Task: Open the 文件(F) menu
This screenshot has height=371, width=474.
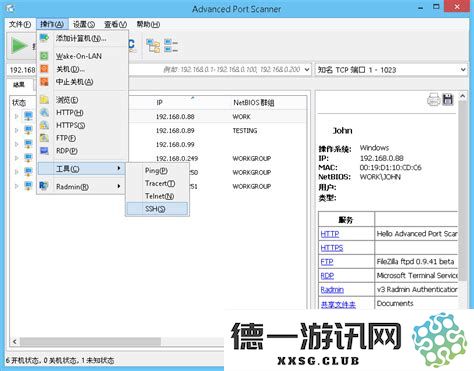Action: pyautogui.click(x=20, y=24)
